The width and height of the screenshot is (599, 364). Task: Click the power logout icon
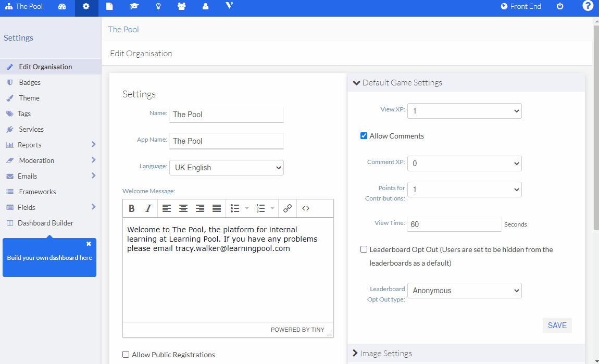560,7
